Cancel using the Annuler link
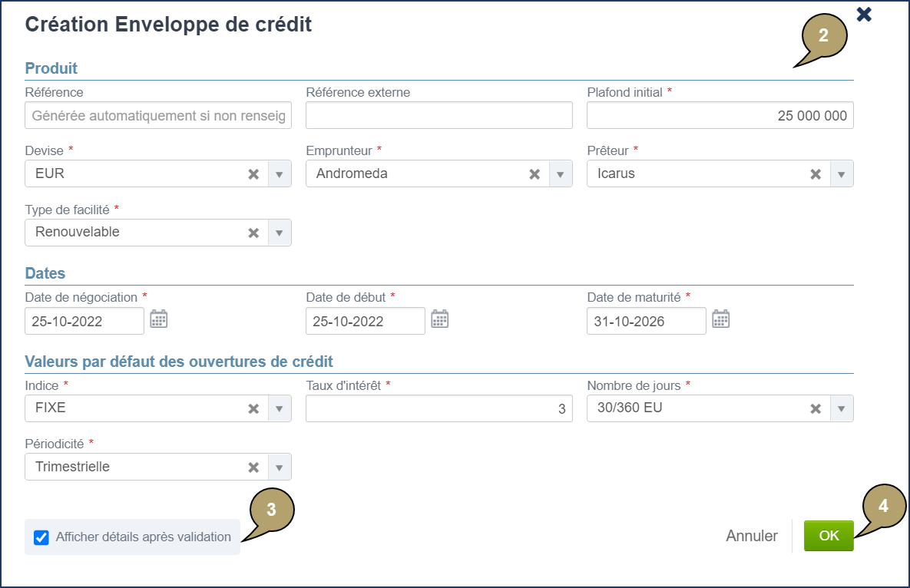This screenshot has height=588, width=910. tap(752, 536)
